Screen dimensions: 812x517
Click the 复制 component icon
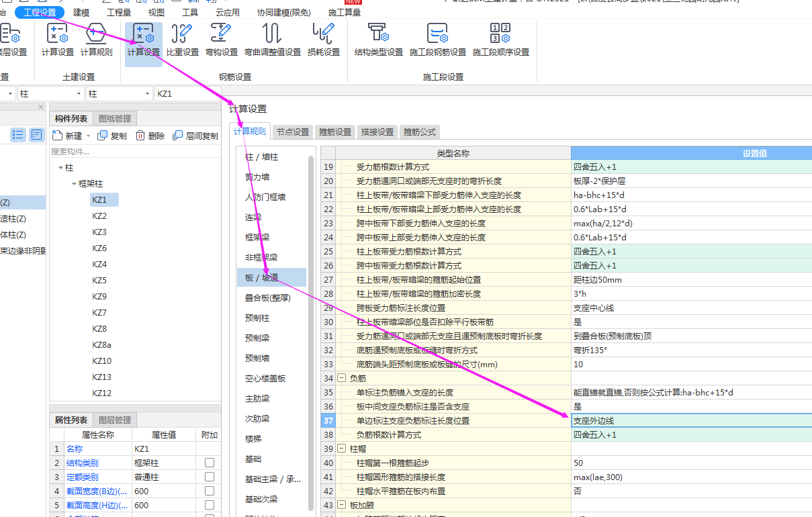(103, 136)
